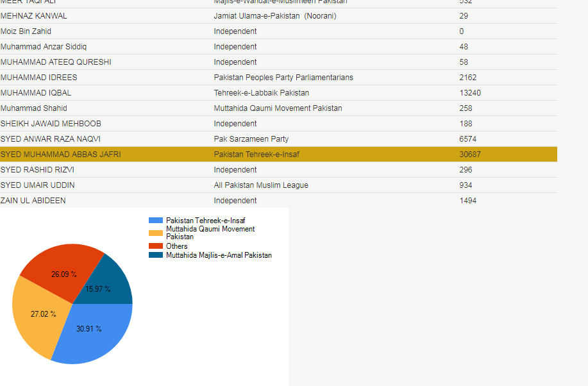Select candidate MUHAMMAD IDREES
The width and height of the screenshot is (588, 386).
click(38, 78)
